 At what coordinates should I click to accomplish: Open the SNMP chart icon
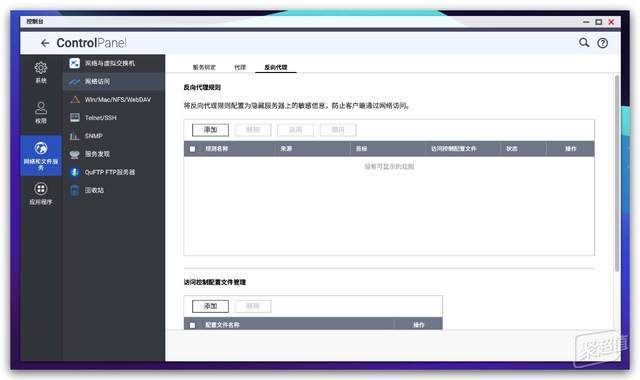pos(75,136)
